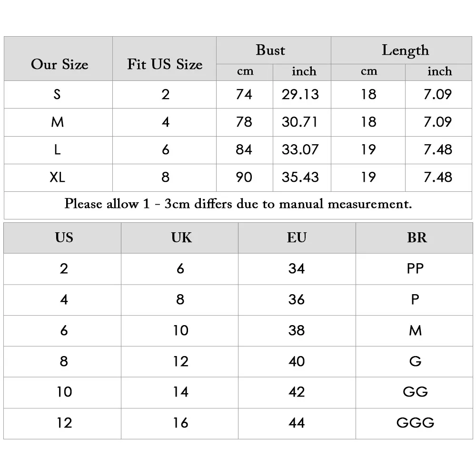
Task: Select the BR size 'GGG' cell
Action: pos(415,423)
